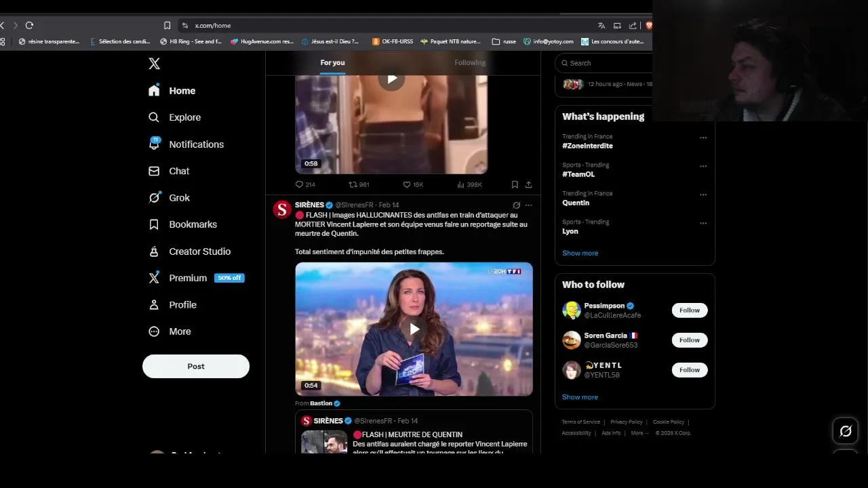The width and height of the screenshot is (868, 488).
Task: Expand the footer More menu
Action: point(639,433)
